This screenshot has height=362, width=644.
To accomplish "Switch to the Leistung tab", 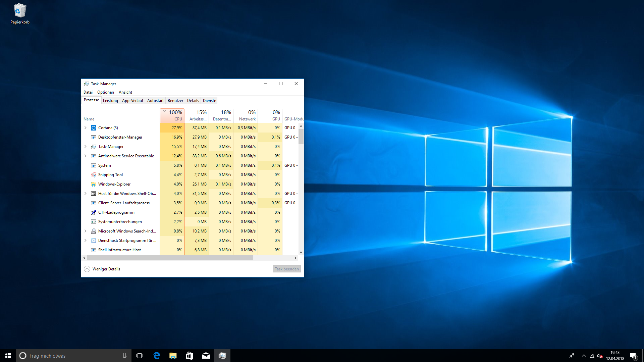I will (110, 101).
